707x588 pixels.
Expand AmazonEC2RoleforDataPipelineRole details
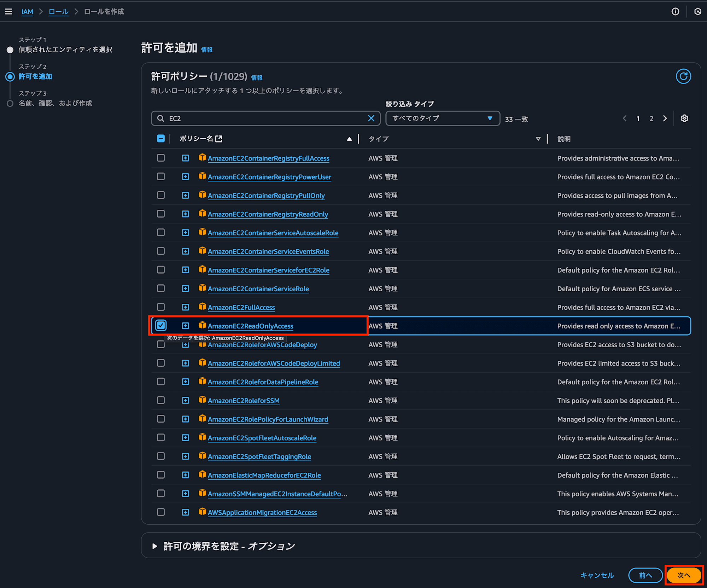pos(185,382)
